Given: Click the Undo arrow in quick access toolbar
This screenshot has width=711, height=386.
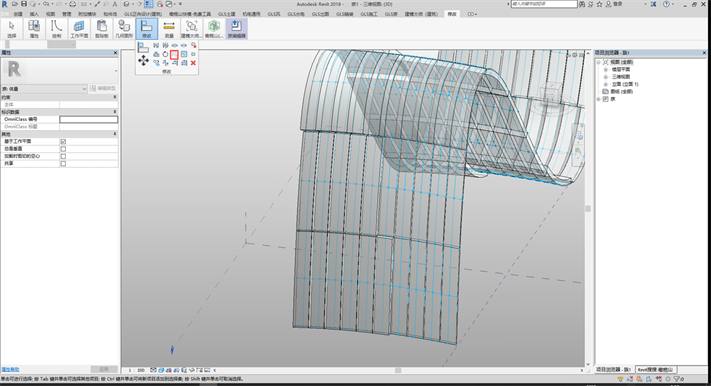Looking at the screenshot, I should tap(46, 4).
